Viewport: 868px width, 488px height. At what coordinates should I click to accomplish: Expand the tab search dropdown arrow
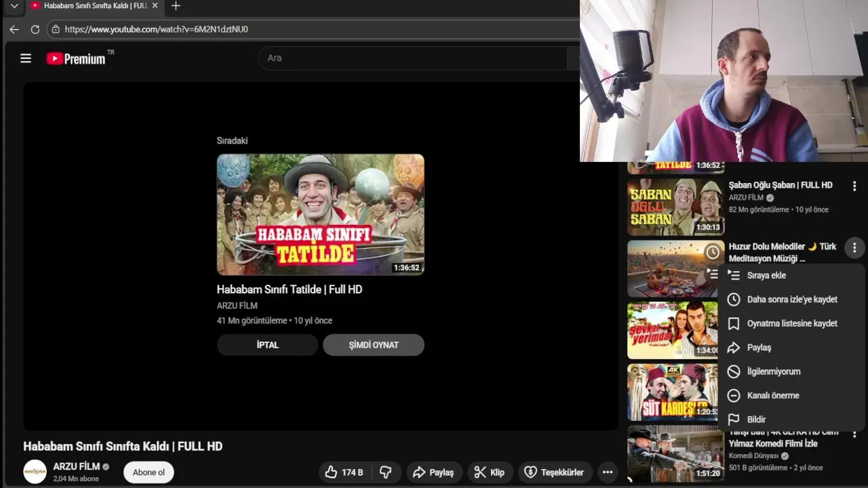tap(14, 6)
